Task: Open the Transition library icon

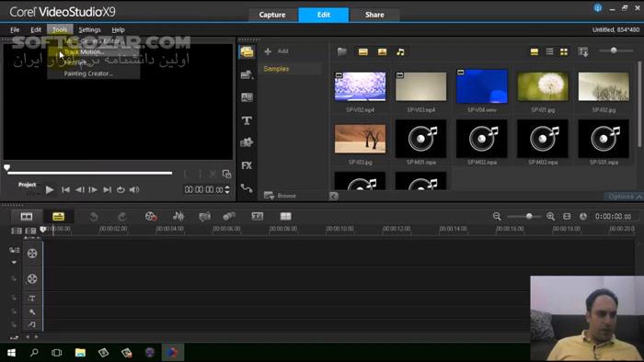Action: tap(247, 97)
